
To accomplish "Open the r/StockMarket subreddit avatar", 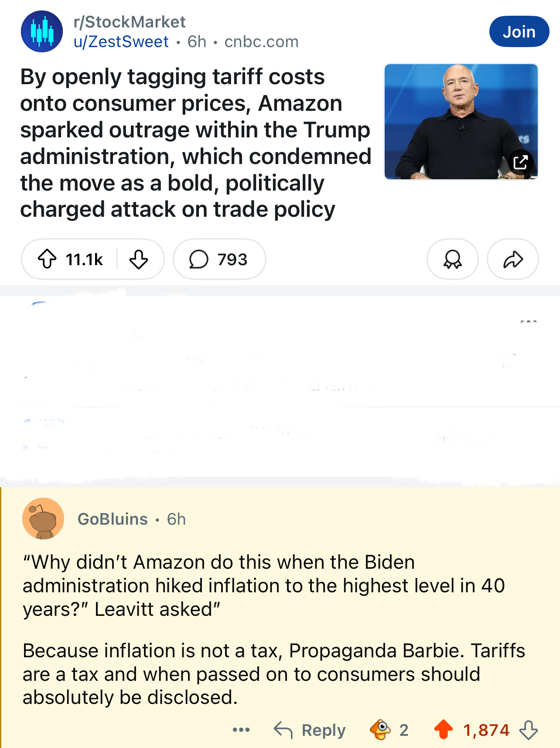I will (x=42, y=31).
